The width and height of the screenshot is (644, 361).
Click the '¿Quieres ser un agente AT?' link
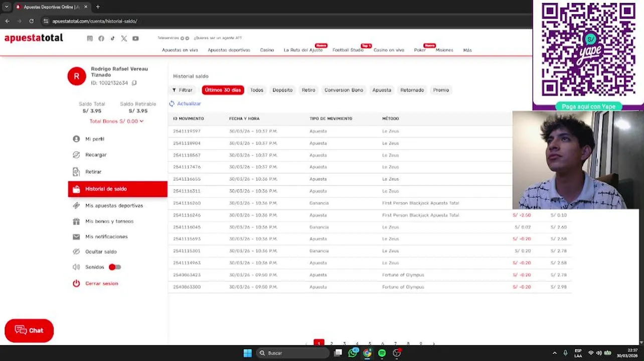coord(218,38)
